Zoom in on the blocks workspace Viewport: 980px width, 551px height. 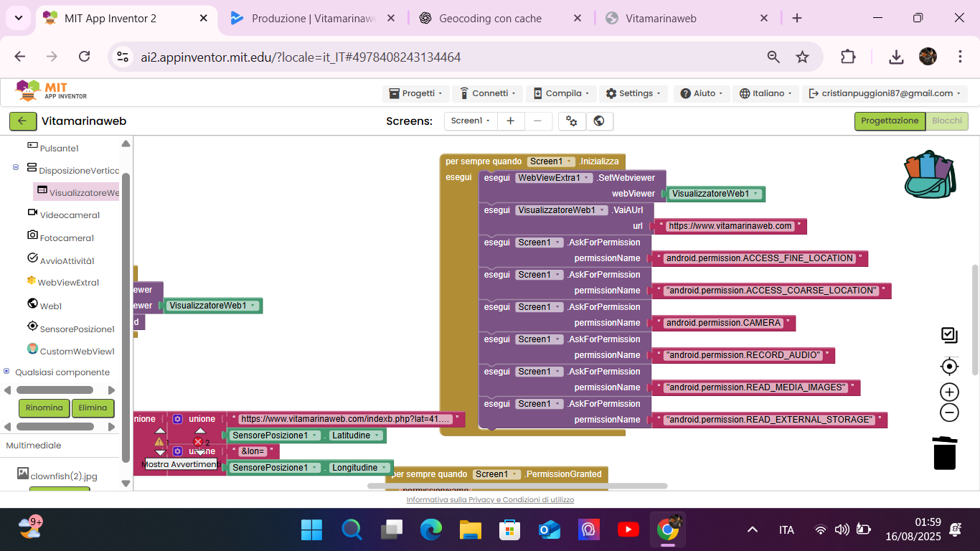coord(949,392)
